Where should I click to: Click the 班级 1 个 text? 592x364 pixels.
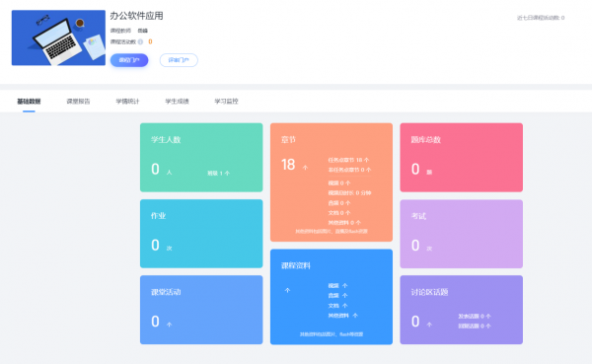coord(218,173)
